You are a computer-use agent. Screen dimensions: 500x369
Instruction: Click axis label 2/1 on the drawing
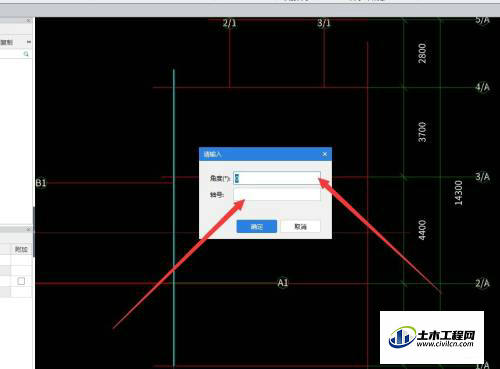229,23
